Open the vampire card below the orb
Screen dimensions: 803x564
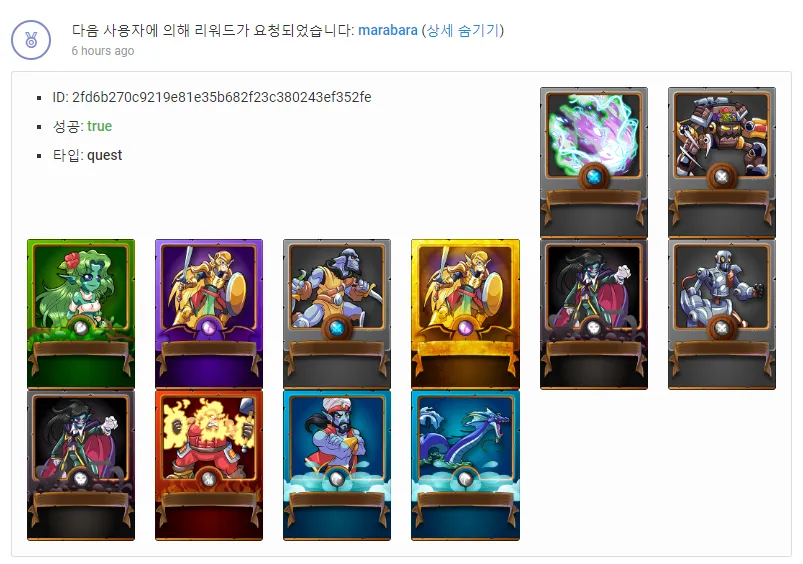pyautogui.click(x=594, y=314)
